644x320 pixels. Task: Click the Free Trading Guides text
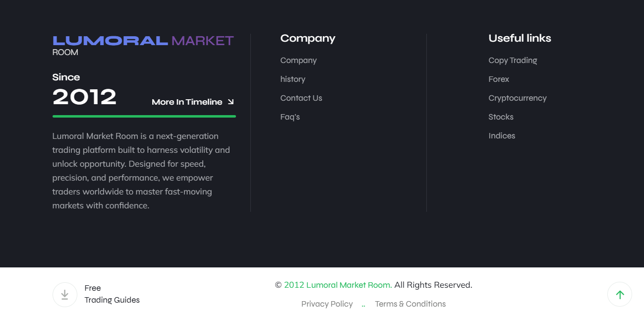pyautogui.click(x=112, y=294)
